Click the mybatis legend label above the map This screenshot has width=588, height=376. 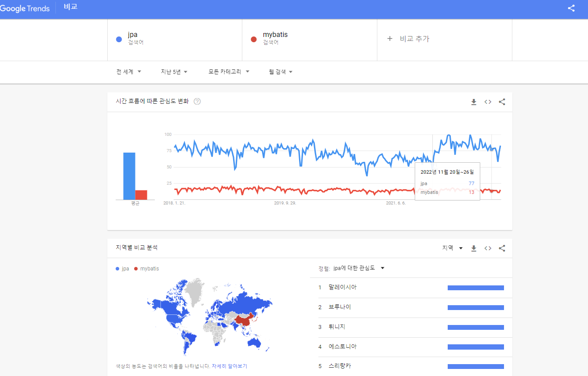coord(150,268)
